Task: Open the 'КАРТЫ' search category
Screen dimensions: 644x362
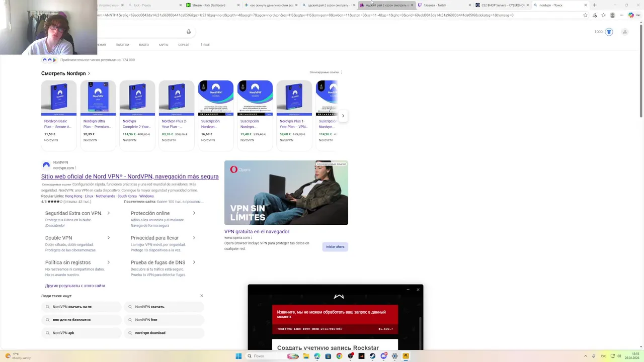Action: click(x=164, y=45)
